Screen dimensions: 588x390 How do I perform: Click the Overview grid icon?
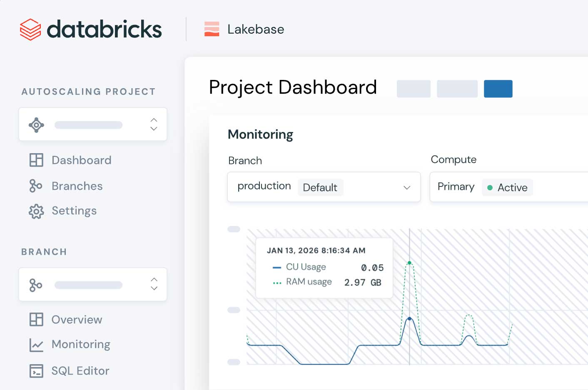tap(36, 319)
